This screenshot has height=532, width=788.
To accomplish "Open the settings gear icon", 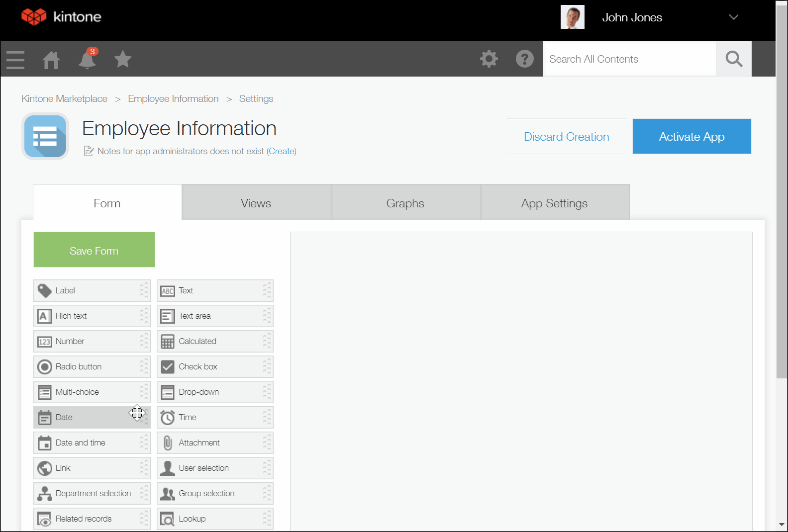I will click(x=489, y=59).
